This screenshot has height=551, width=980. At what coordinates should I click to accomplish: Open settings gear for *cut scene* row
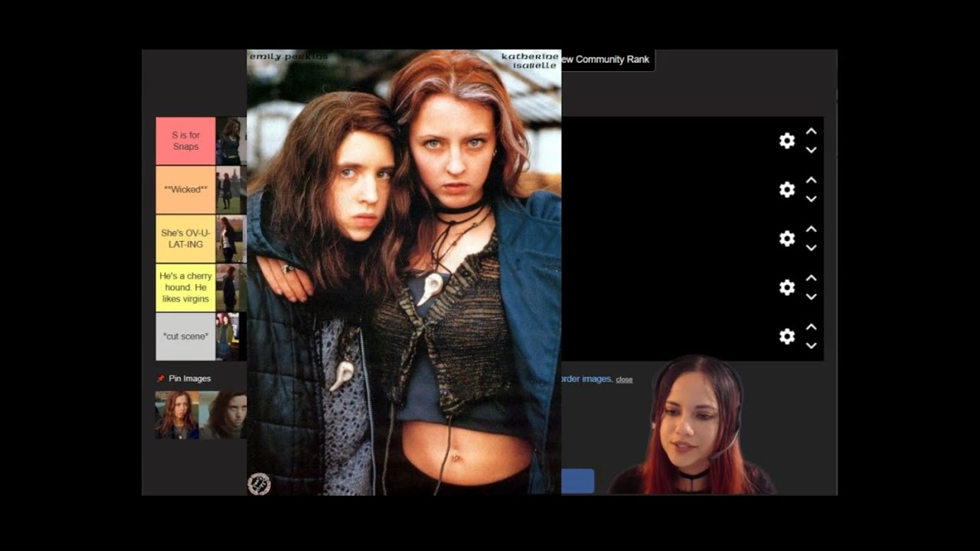tap(787, 337)
